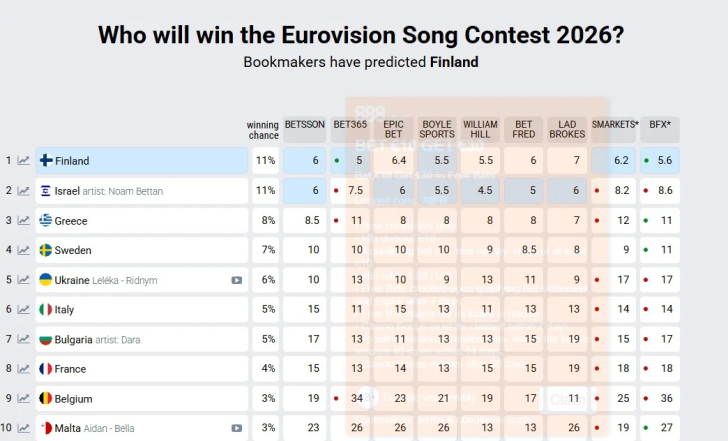
Task: Click the France flag icon
Action: [x=46, y=369]
